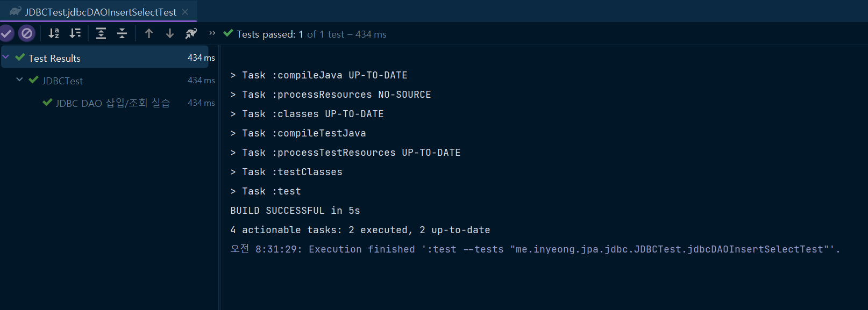Toggle Show Ignored tests filter
This screenshot has height=310, width=868.
(26, 33)
